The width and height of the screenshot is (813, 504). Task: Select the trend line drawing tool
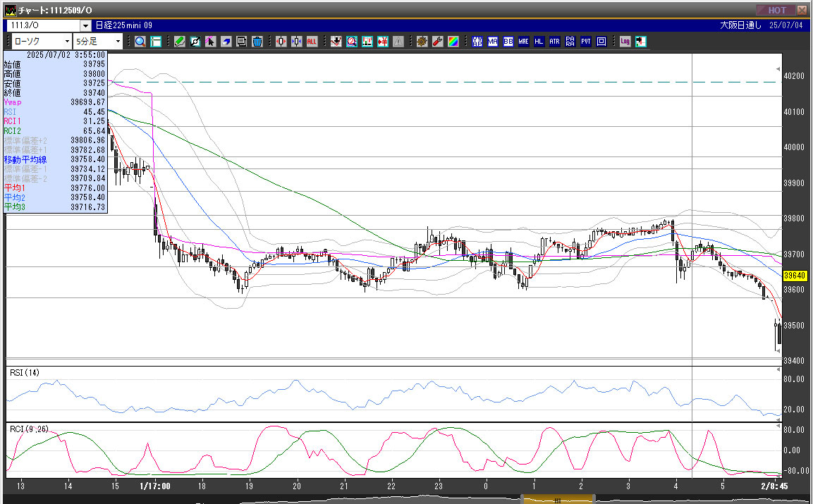(195, 42)
